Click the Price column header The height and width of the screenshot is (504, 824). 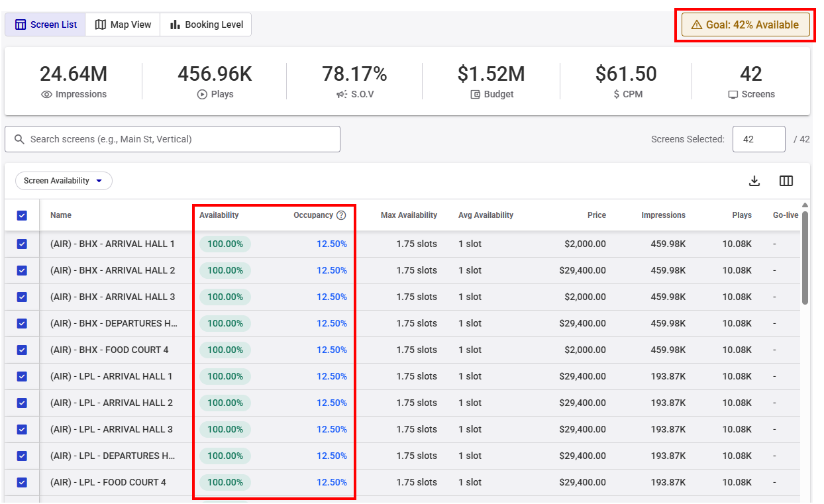click(596, 215)
